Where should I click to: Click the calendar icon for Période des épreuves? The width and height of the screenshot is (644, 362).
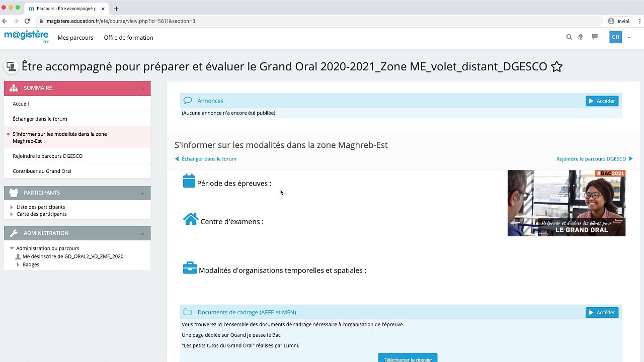tap(189, 180)
